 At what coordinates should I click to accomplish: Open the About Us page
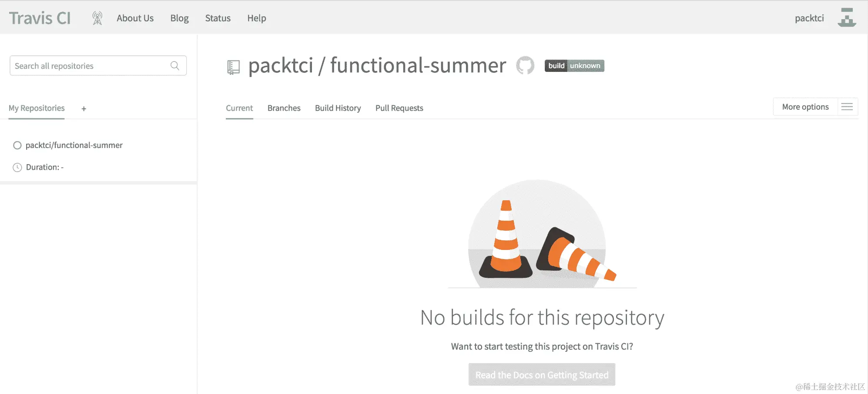point(135,18)
